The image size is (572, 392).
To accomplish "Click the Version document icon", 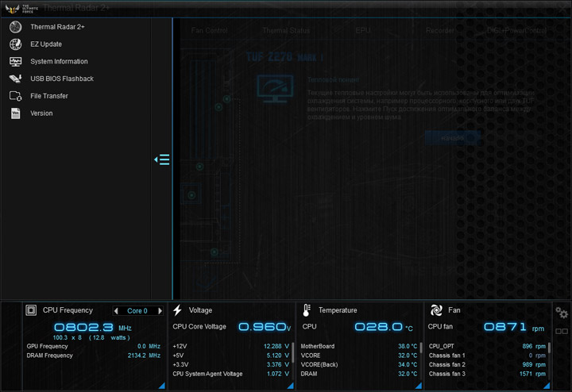I will [x=15, y=113].
